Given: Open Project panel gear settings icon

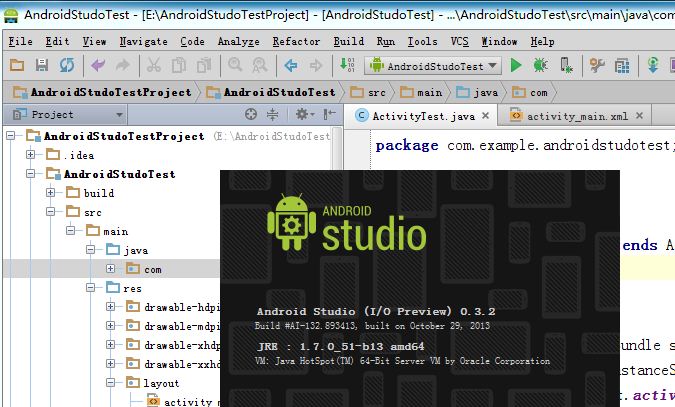Looking at the screenshot, I should (305, 114).
